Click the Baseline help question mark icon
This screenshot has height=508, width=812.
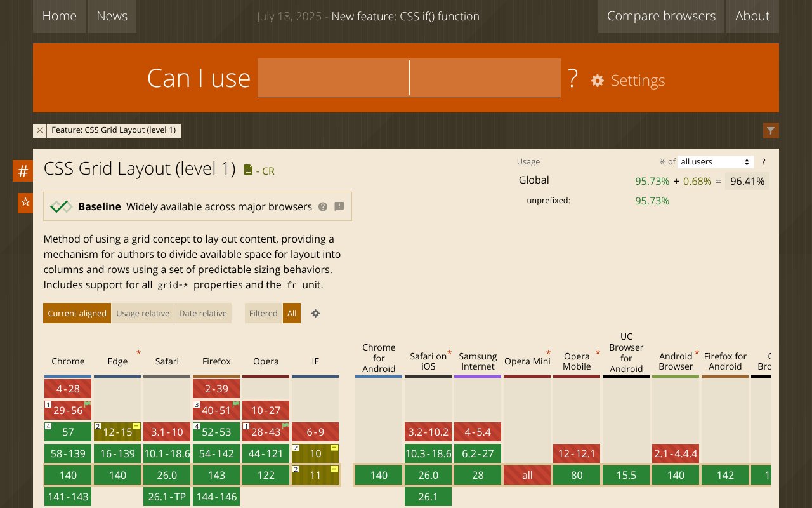(x=323, y=206)
